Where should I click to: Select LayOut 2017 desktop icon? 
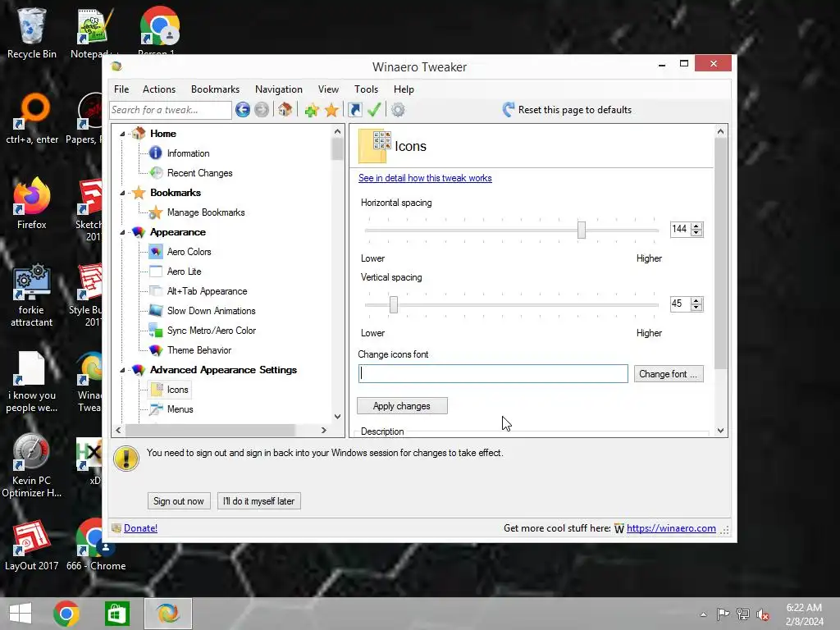(x=32, y=545)
